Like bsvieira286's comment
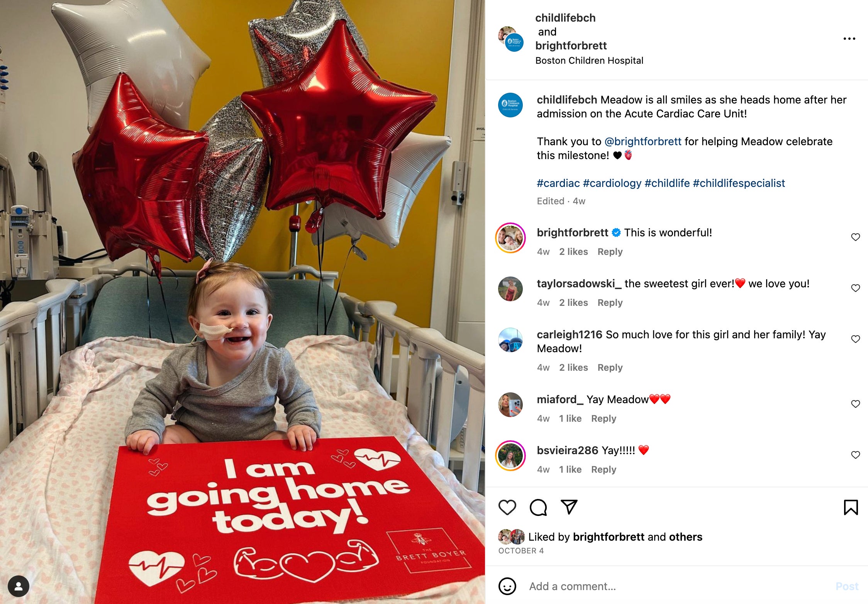The height and width of the screenshot is (604, 868). click(855, 455)
